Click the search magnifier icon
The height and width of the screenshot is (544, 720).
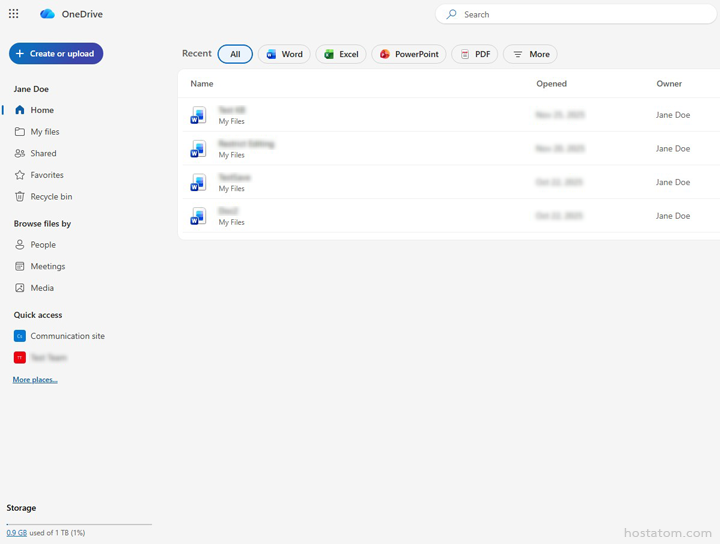pos(452,14)
